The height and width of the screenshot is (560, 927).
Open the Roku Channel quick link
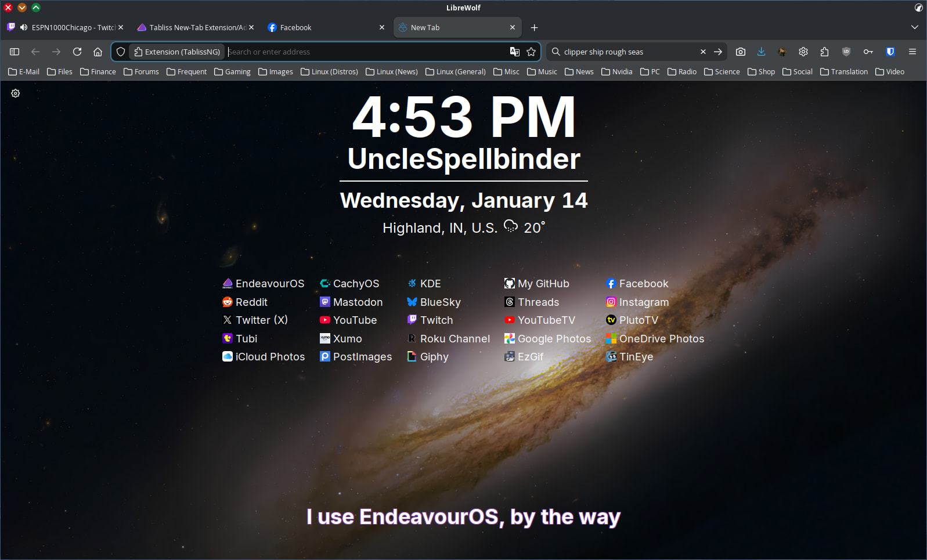(x=448, y=339)
